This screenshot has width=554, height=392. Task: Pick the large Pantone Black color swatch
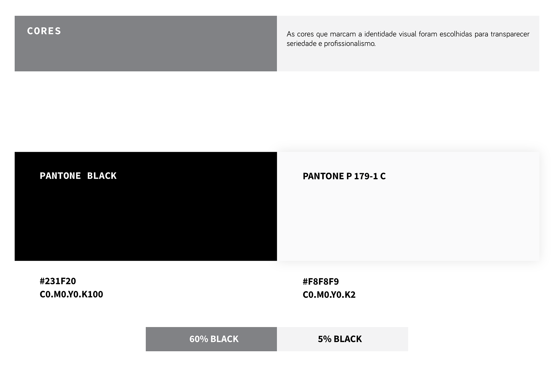pos(146,219)
